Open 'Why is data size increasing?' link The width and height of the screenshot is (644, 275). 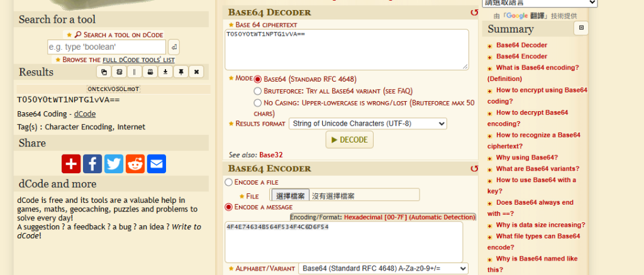click(540, 225)
